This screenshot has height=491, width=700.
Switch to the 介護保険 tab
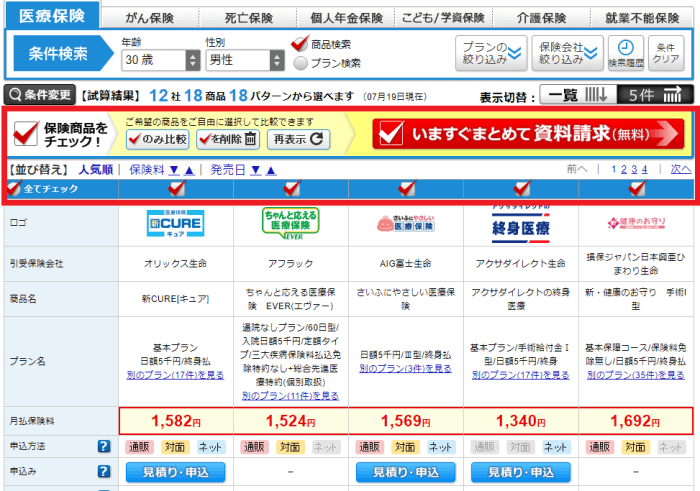click(542, 18)
